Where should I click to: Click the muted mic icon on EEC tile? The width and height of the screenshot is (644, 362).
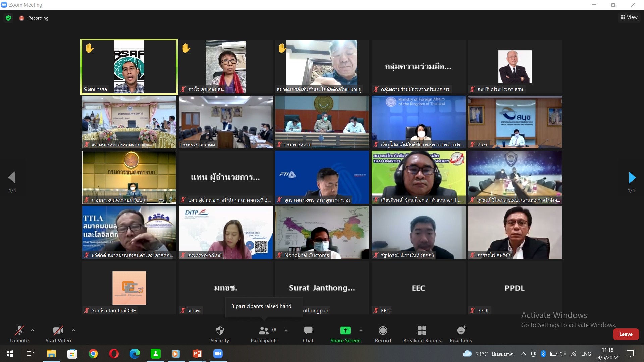[x=376, y=311]
